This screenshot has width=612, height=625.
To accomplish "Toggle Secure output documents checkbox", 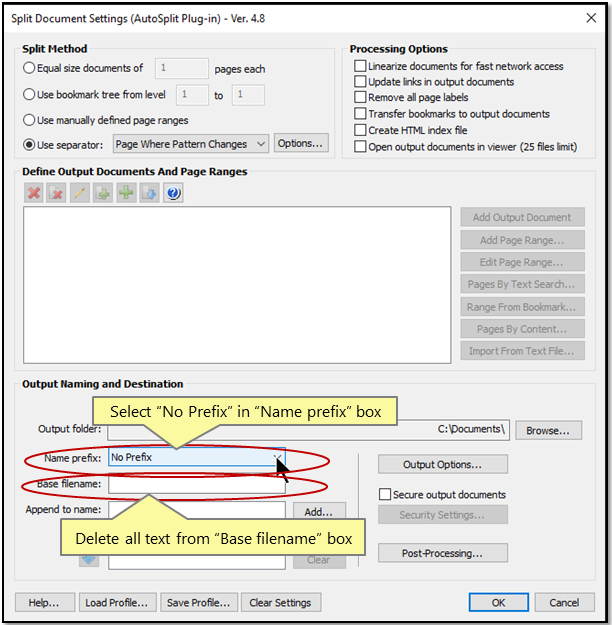I will coord(385,494).
